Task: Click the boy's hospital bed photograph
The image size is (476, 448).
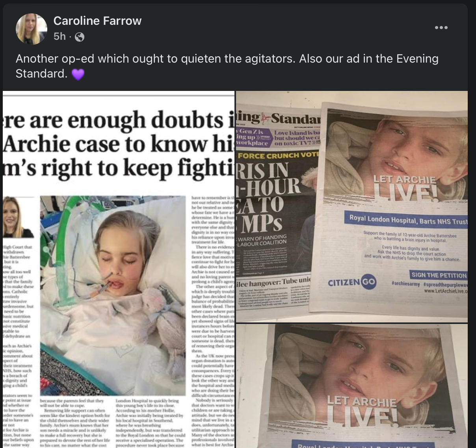Action: (x=113, y=295)
